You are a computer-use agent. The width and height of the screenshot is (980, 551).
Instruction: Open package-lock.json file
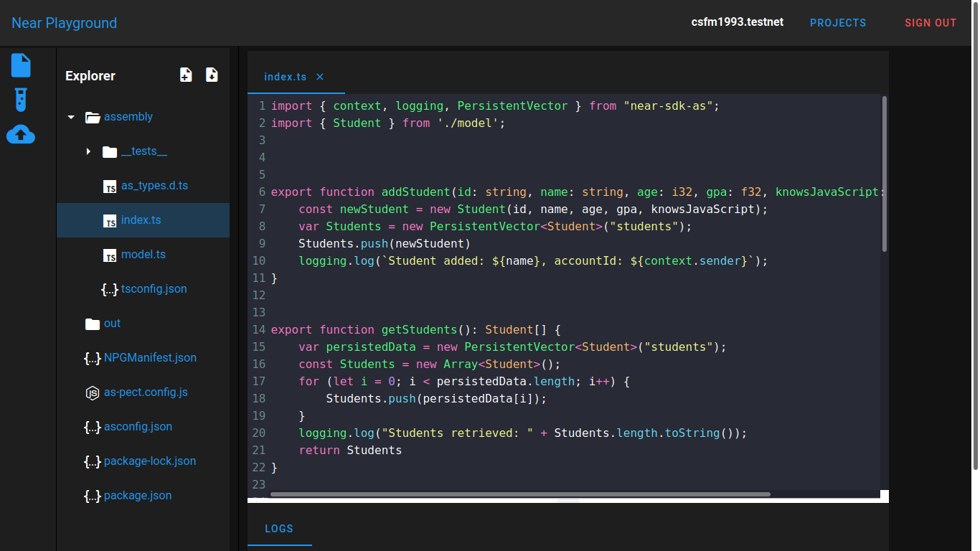pos(150,461)
